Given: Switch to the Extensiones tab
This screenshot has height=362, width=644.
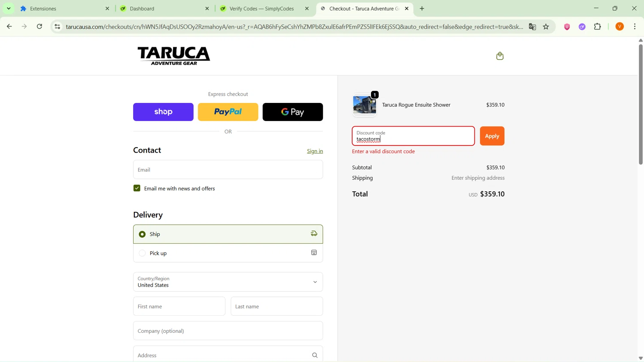Looking at the screenshot, I should click(x=64, y=9).
